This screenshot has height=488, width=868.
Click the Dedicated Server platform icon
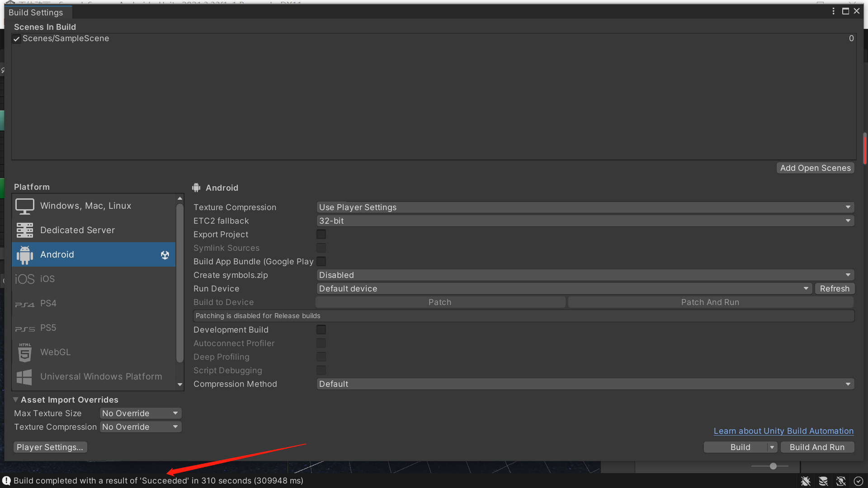[x=25, y=230]
